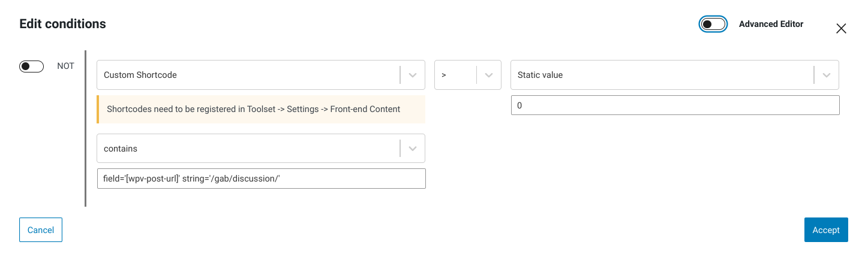Open the Static value dropdown
The height and width of the screenshot is (272, 868).
[x=675, y=75]
